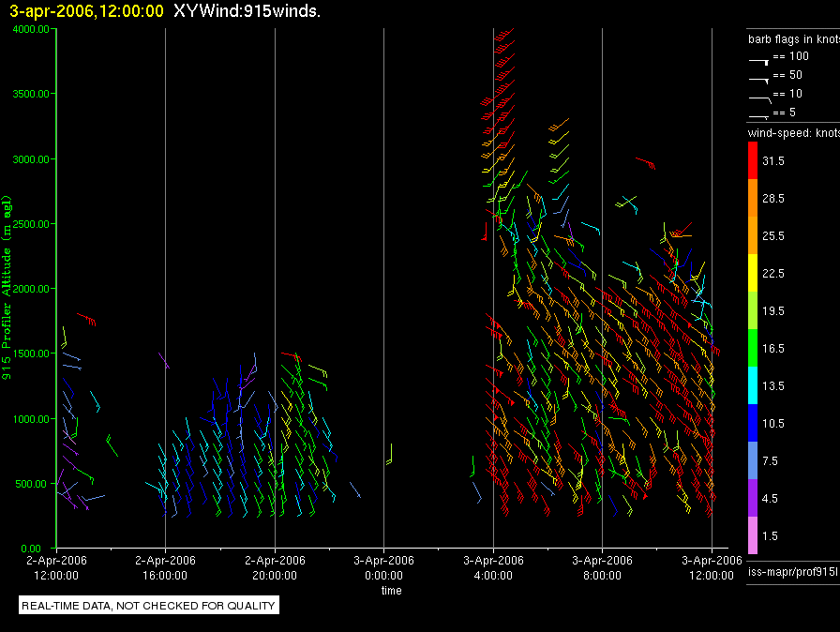Click the 10 knot barb flag symbol
This screenshot has height=632, width=840.
[758, 97]
